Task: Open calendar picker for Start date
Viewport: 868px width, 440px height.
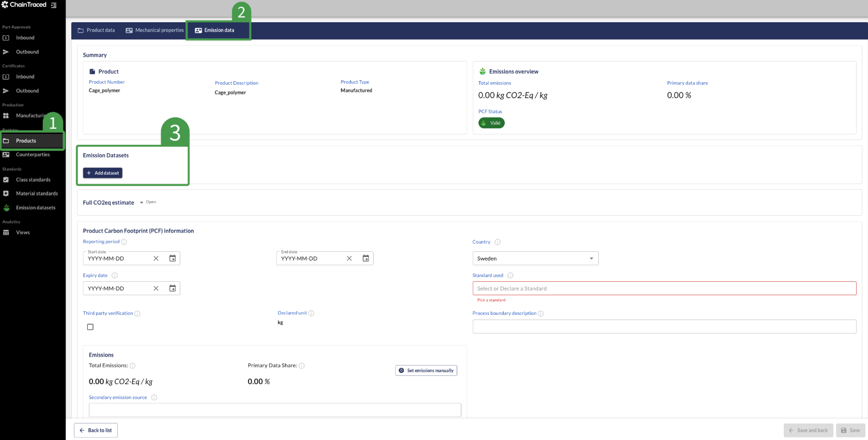Action: pos(173,259)
